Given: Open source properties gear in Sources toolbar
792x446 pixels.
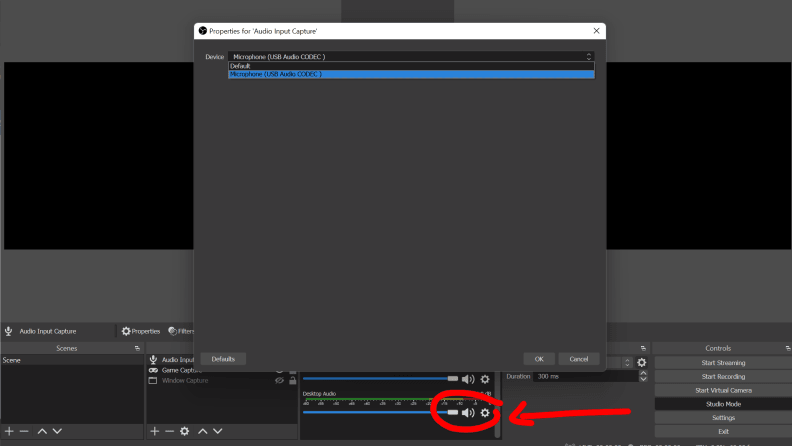Looking at the screenshot, I should click(185, 431).
